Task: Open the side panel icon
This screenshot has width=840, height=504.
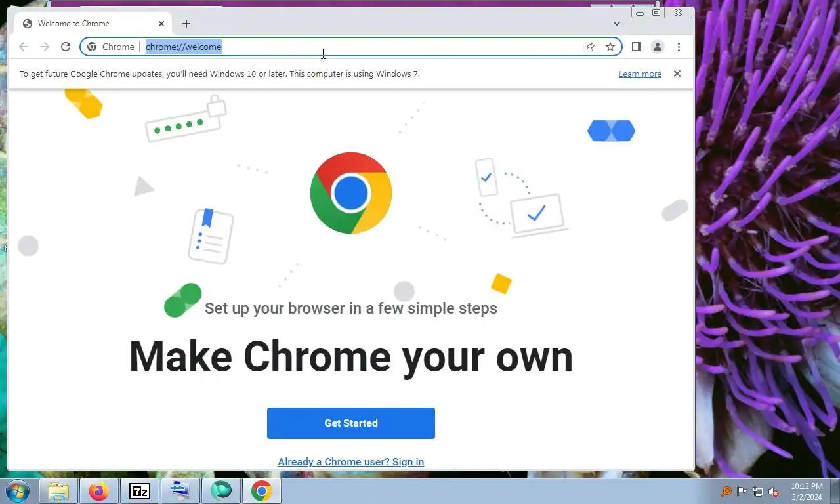Action: (636, 47)
